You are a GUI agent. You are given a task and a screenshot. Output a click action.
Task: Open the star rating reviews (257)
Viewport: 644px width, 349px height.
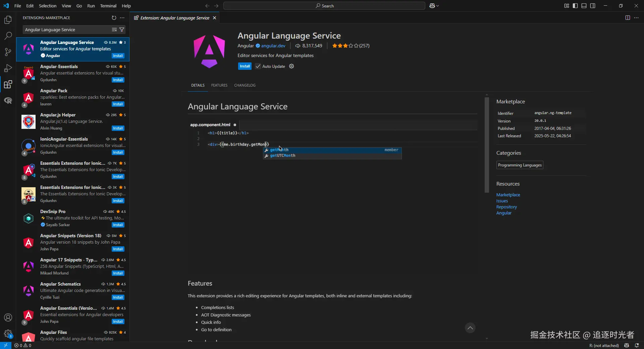pyautogui.click(x=351, y=46)
